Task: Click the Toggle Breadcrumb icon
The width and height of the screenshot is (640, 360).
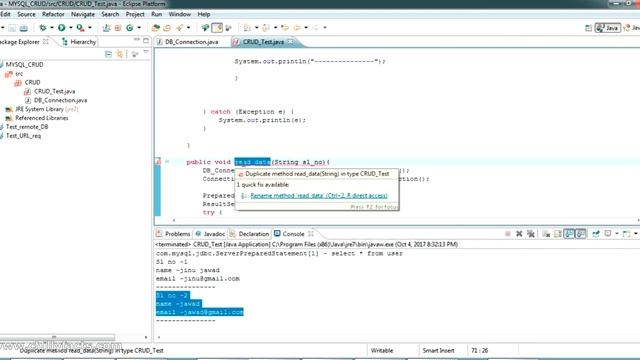Action: point(205,28)
